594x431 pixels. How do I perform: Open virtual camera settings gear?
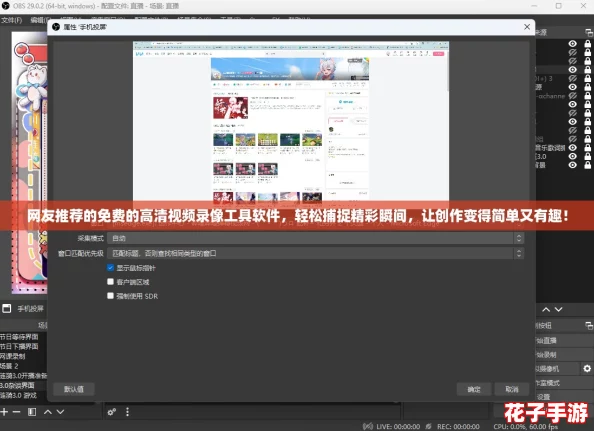[x=587, y=369]
